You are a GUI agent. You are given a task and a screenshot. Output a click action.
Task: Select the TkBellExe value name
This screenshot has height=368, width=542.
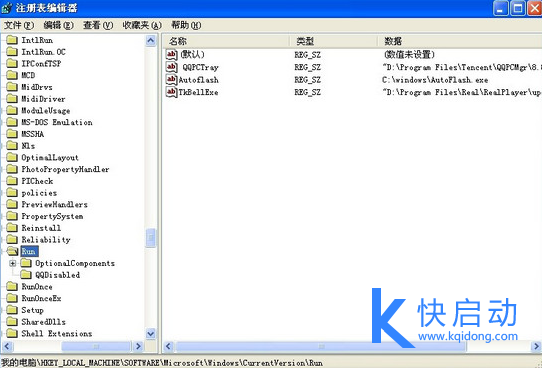tap(198, 93)
